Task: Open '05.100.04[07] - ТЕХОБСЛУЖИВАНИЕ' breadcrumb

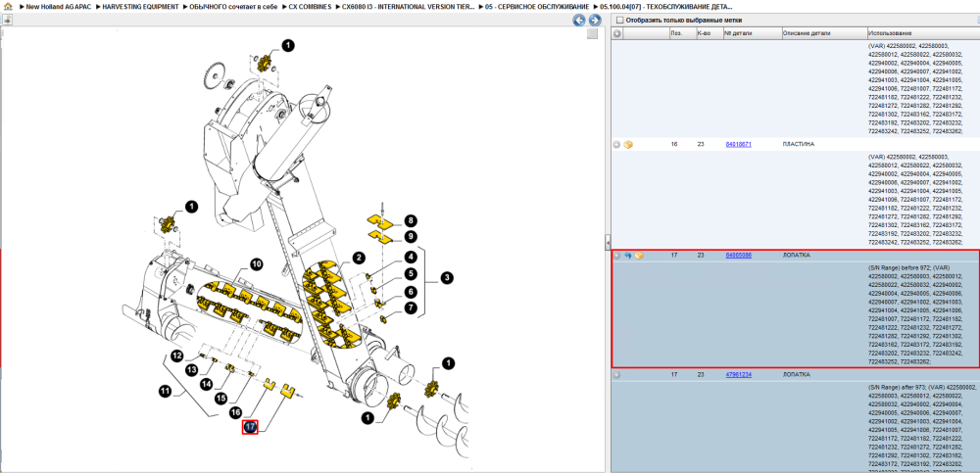Action: pyautogui.click(x=665, y=6)
